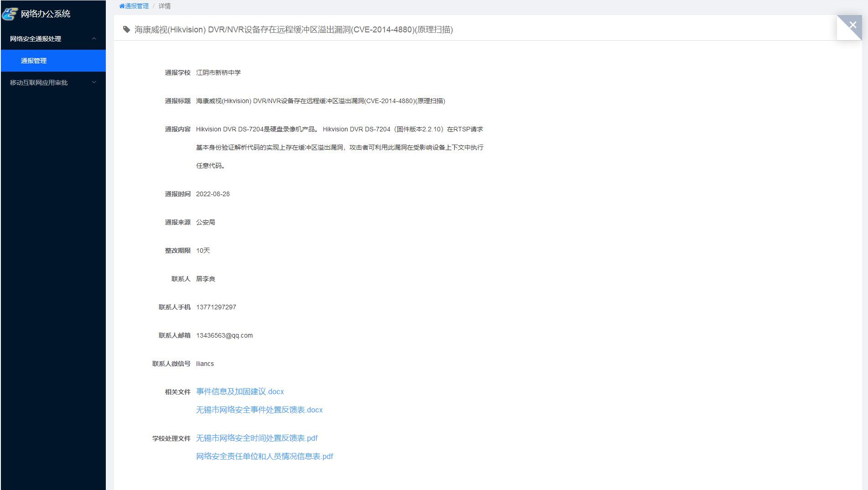Download 无锡市网络安全事件处置反馈表.docx

tap(259, 410)
